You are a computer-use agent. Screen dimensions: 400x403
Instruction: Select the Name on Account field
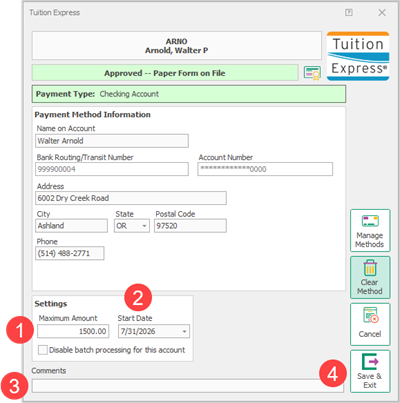(112, 141)
